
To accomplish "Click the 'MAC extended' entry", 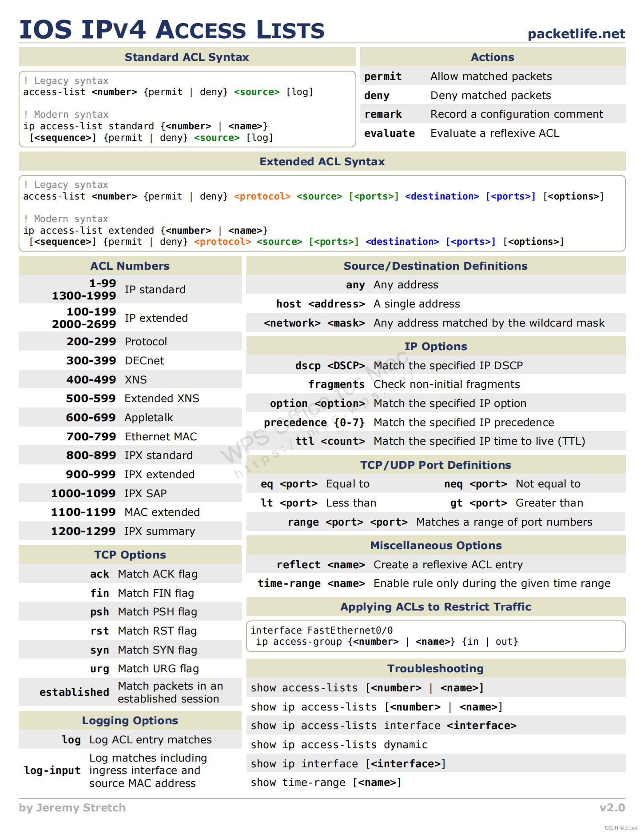I will 162,512.
